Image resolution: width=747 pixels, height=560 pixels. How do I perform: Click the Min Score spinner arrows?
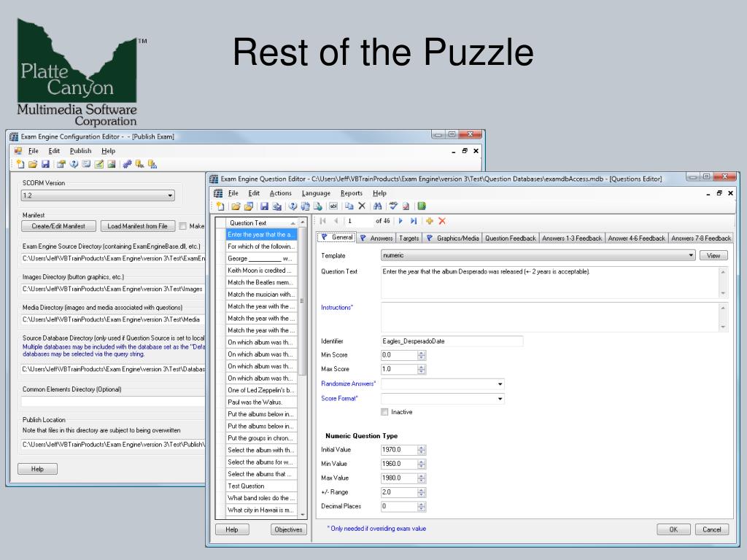point(421,355)
